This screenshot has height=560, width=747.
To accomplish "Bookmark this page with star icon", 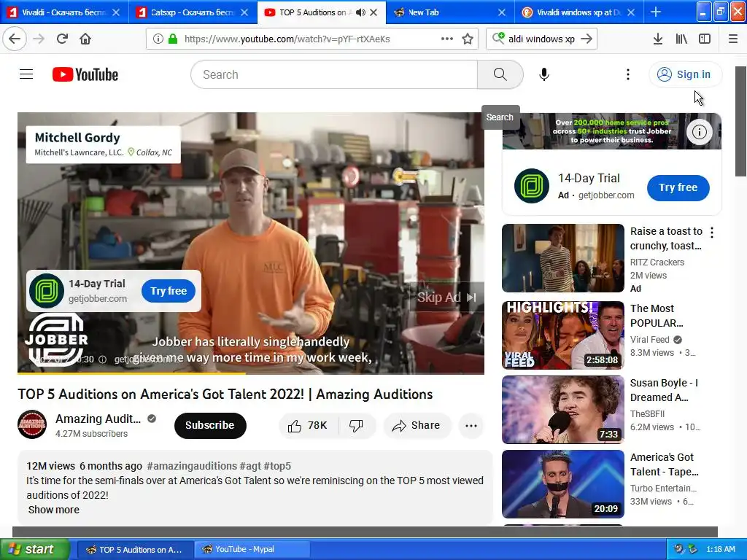I will pyautogui.click(x=468, y=39).
